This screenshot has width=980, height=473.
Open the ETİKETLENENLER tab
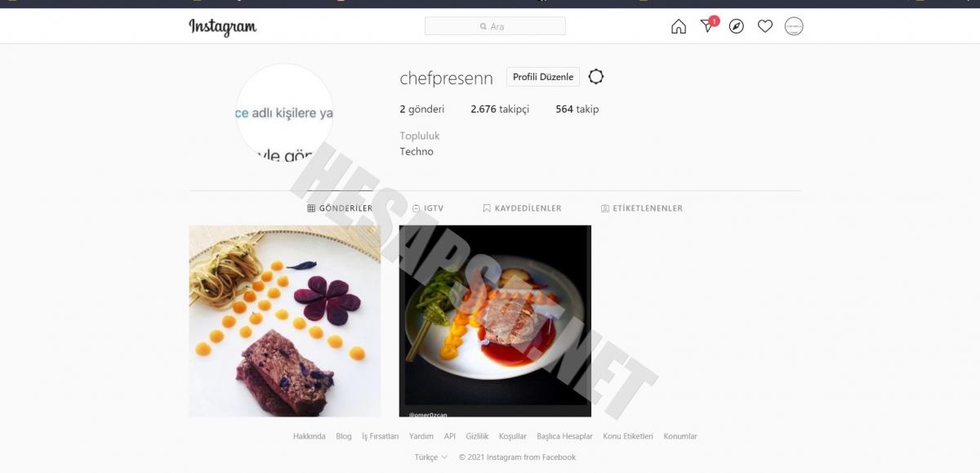click(x=642, y=208)
